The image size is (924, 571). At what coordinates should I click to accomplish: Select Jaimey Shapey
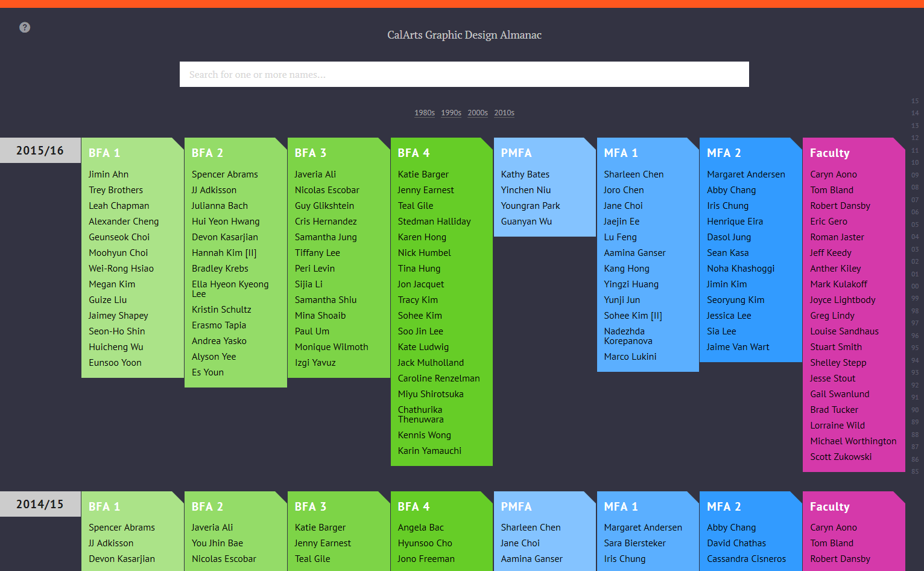118,316
